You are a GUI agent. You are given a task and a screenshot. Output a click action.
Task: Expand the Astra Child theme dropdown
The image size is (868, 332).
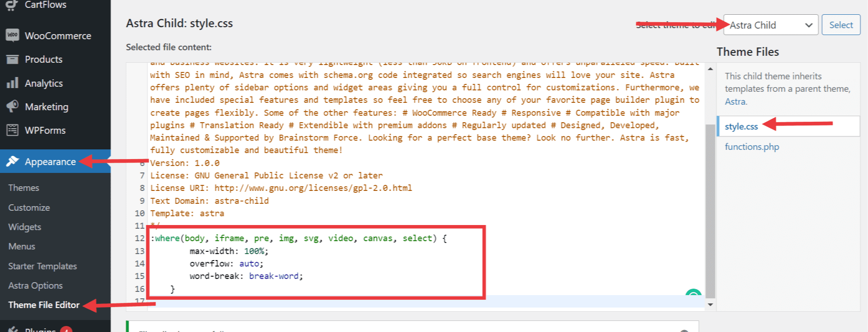[771, 25]
